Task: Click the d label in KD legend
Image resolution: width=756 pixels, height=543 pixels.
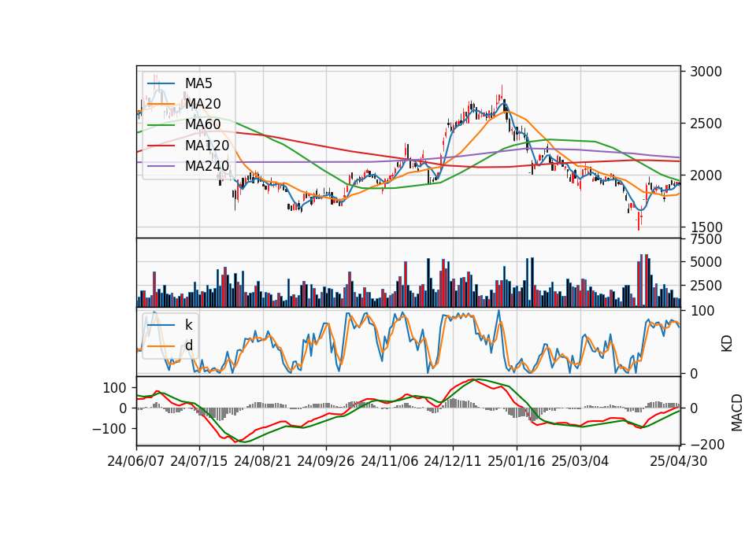Action: click(188, 345)
